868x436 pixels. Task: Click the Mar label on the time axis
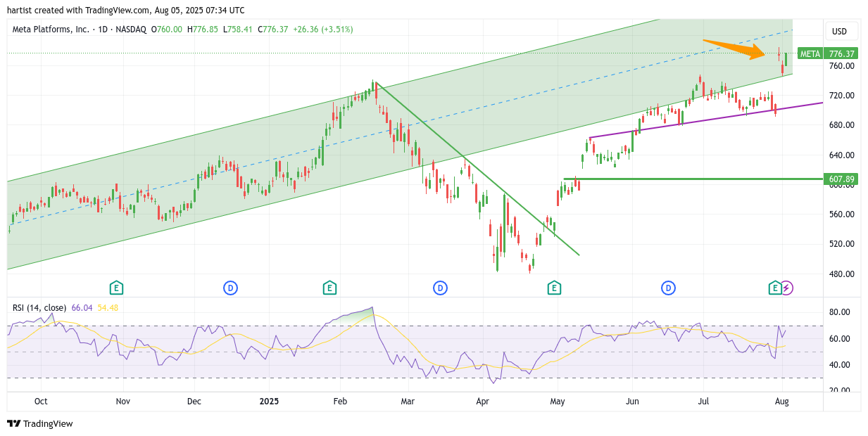tap(408, 402)
